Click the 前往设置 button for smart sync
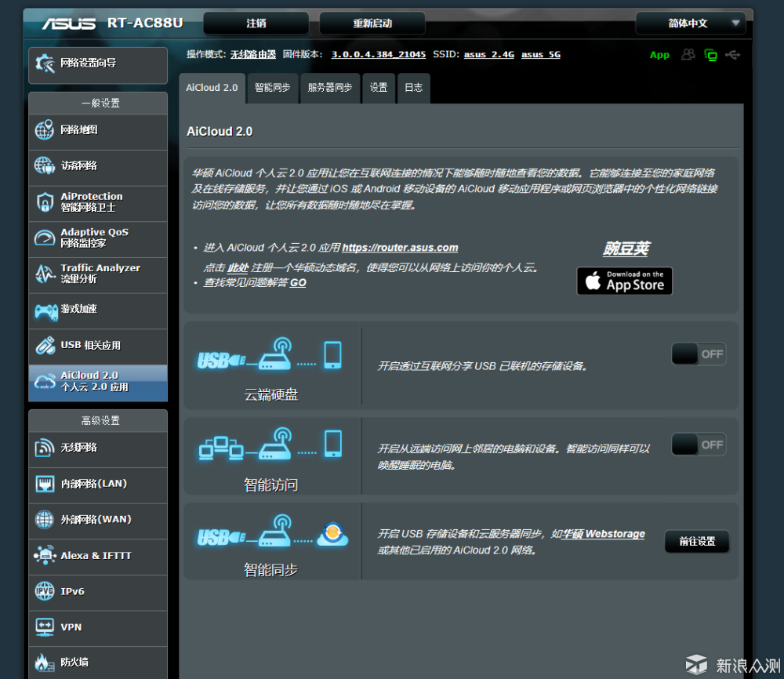Image resolution: width=784 pixels, height=679 pixels. point(697,542)
